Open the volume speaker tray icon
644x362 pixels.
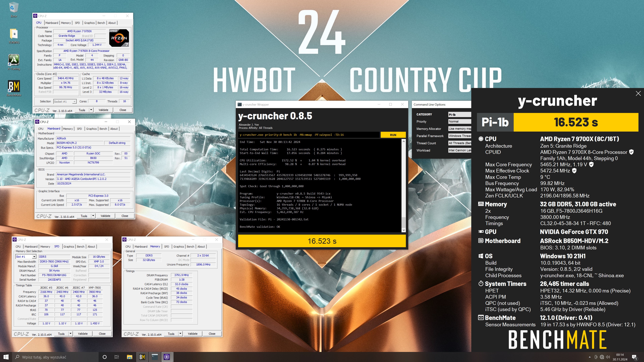coord(608,357)
